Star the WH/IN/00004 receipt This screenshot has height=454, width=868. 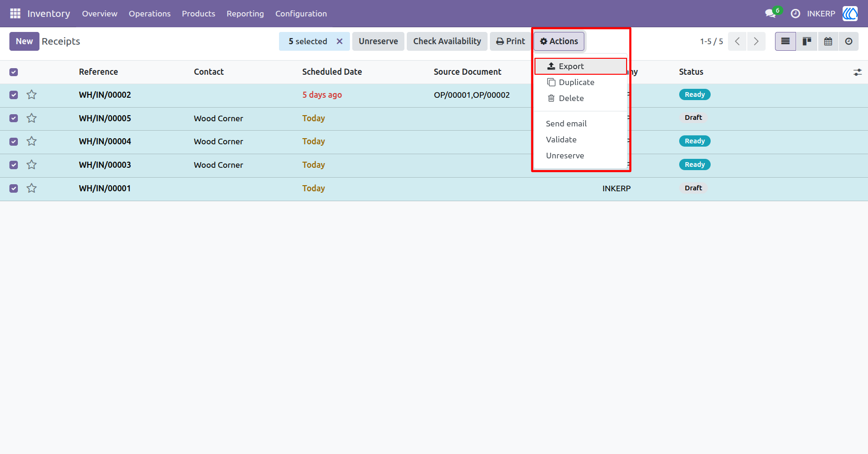tap(31, 141)
